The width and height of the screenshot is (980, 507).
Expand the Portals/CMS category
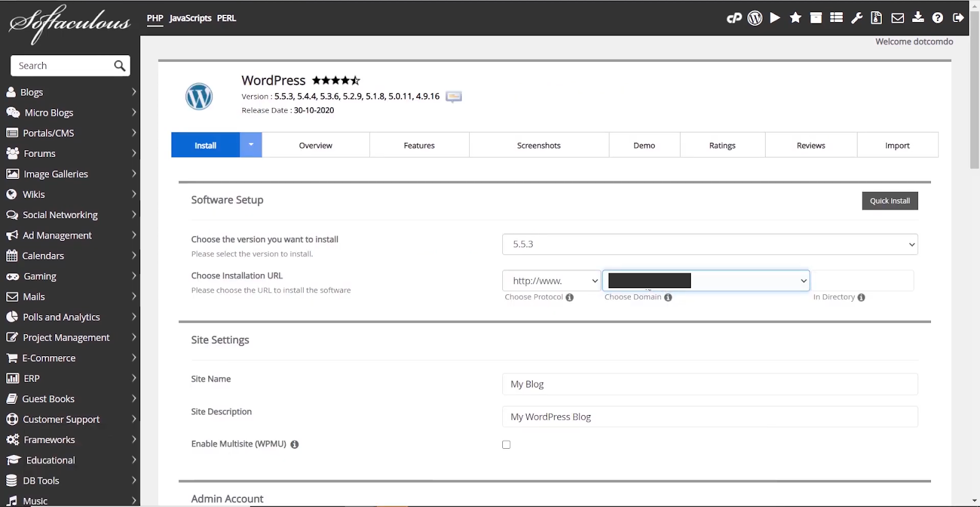pyautogui.click(x=134, y=133)
